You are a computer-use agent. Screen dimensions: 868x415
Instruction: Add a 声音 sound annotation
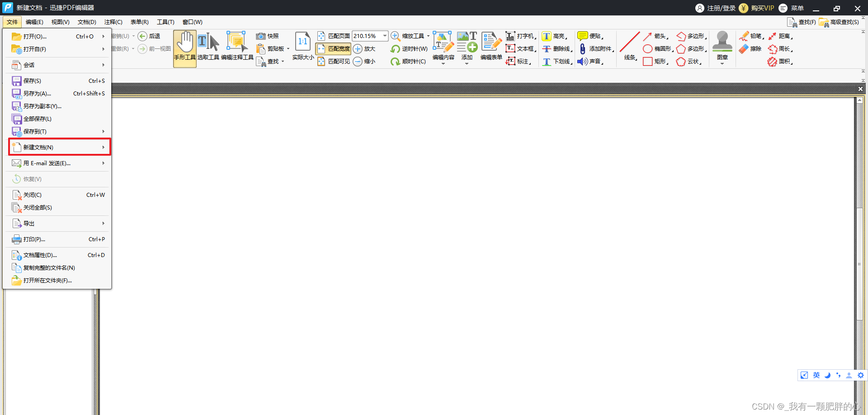tap(590, 62)
